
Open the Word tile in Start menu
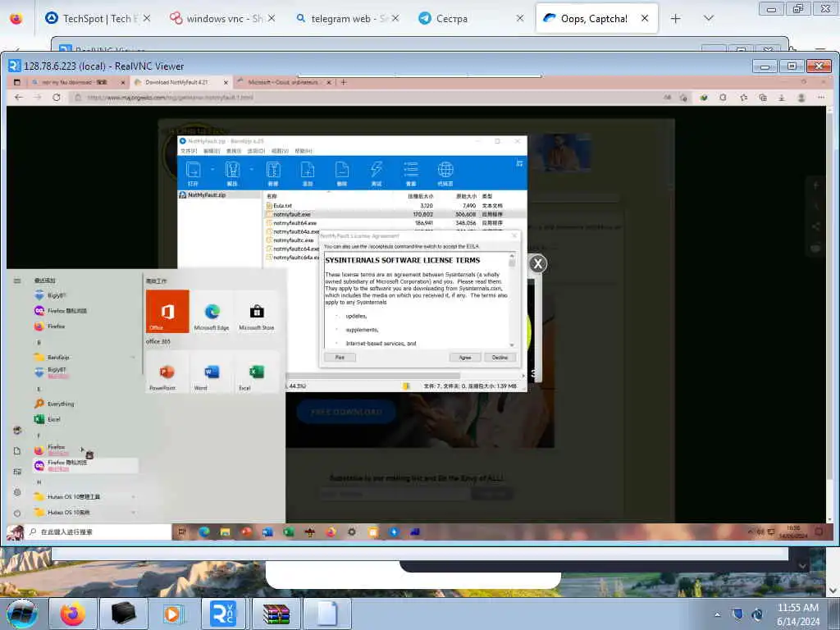[212, 372]
